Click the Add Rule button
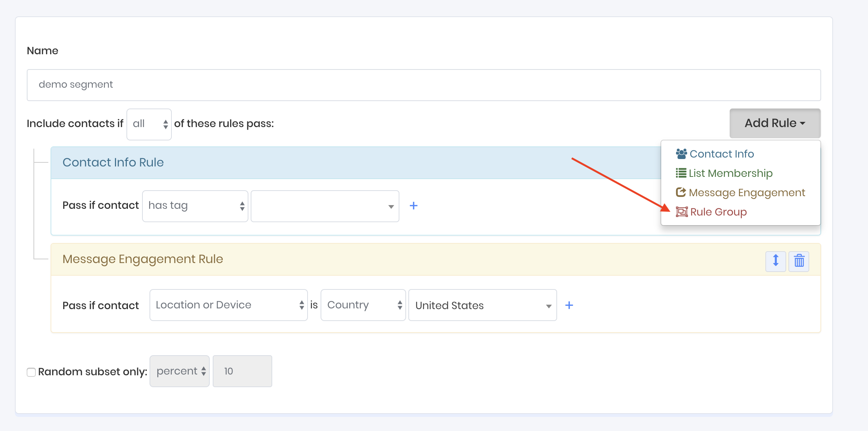Screen dimensions: 868x431 point(775,123)
